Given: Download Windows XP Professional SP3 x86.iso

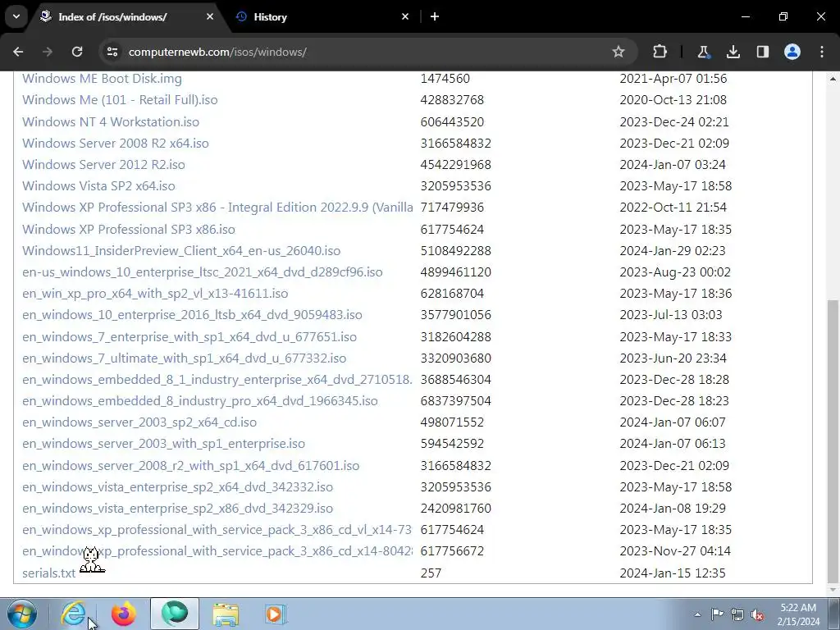Looking at the screenshot, I should pyautogui.click(x=129, y=230).
